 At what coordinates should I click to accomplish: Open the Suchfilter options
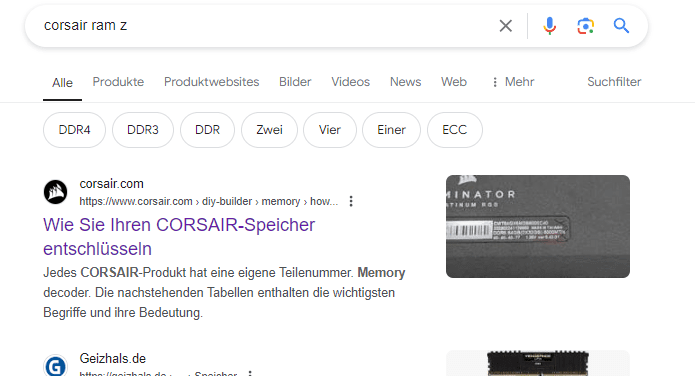(x=614, y=82)
